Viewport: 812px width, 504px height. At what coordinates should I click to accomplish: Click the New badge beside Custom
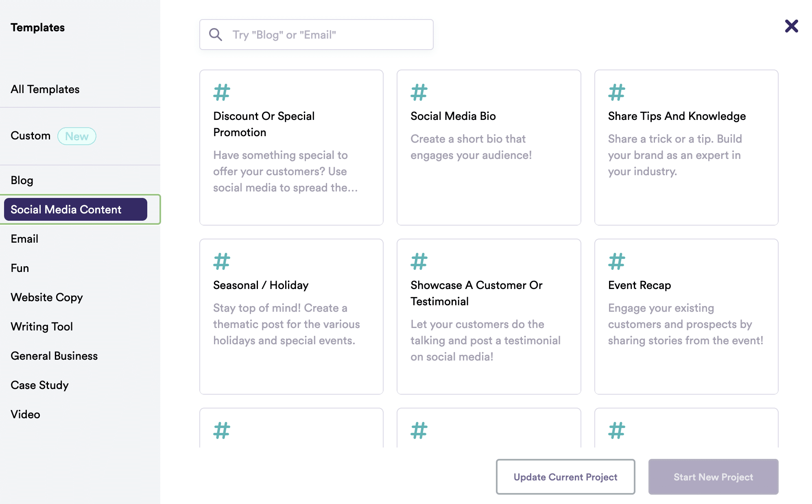tap(77, 136)
